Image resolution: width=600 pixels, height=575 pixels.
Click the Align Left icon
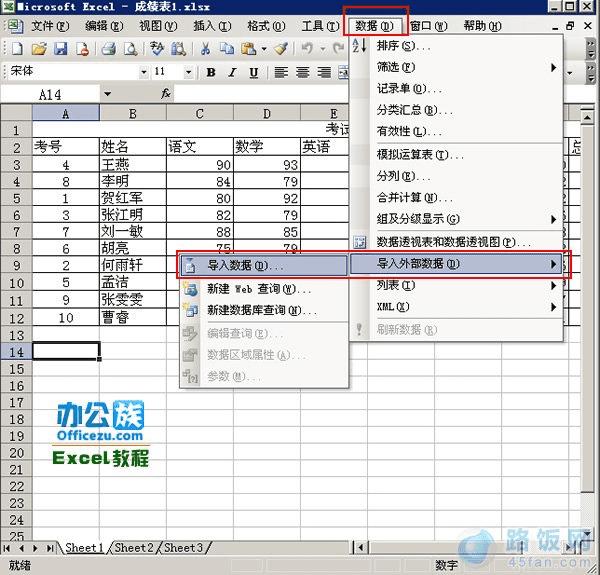coord(281,72)
